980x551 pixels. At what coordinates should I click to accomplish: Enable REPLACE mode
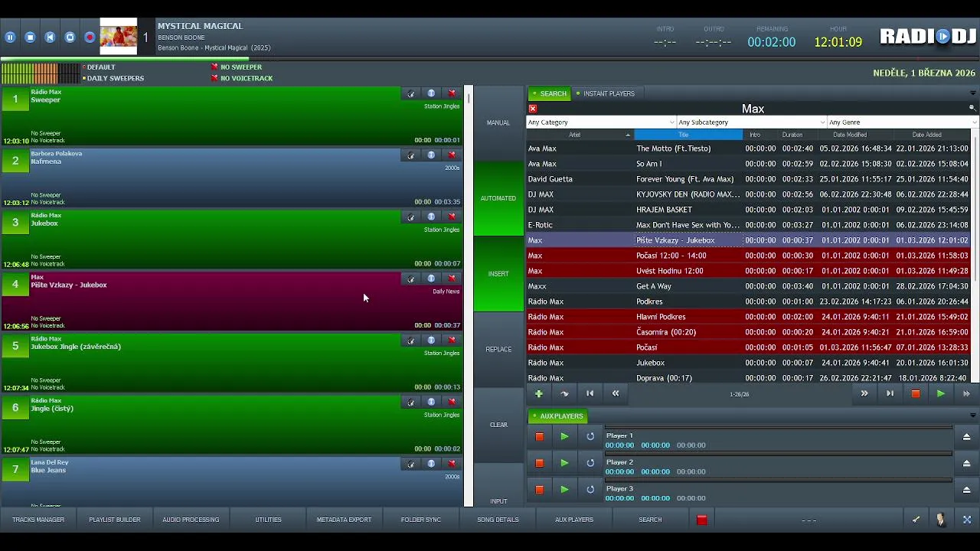click(498, 349)
